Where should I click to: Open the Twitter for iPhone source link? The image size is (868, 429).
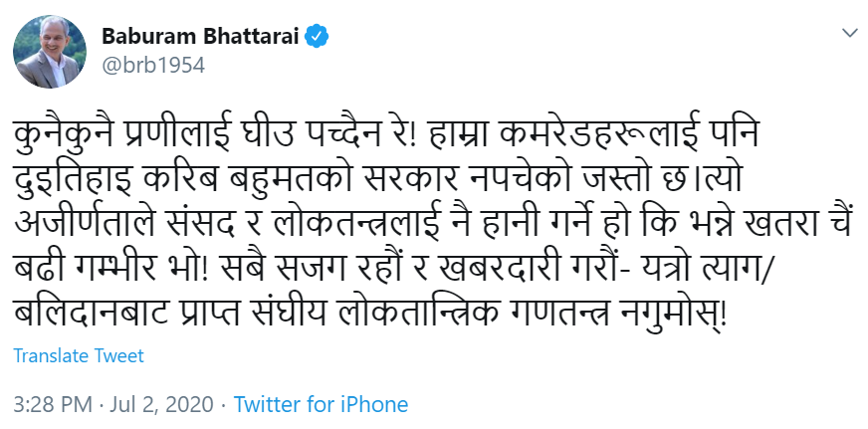coord(321,405)
